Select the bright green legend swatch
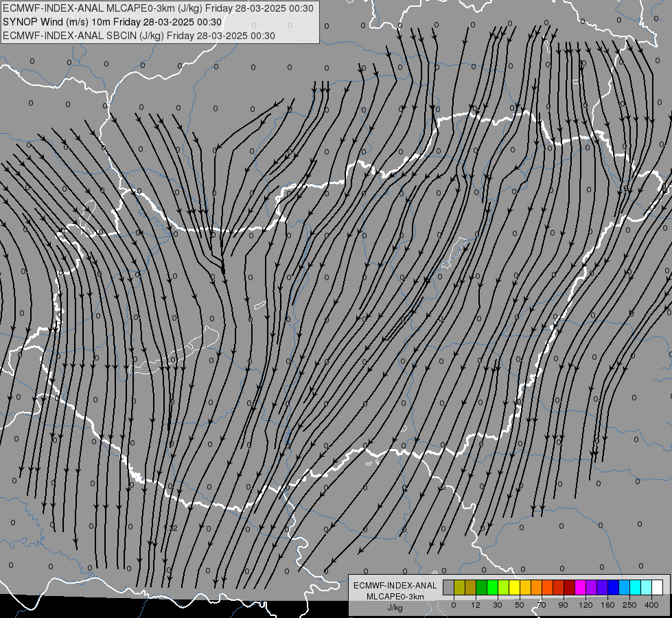The height and width of the screenshot is (618, 672). tap(492, 587)
